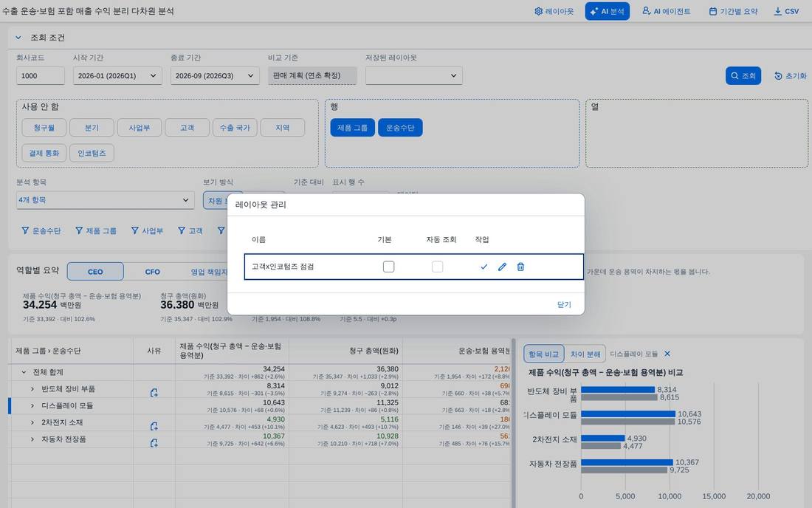Expand the 디스플레이 모듈 row

pyautogui.click(x=32, y=405)
